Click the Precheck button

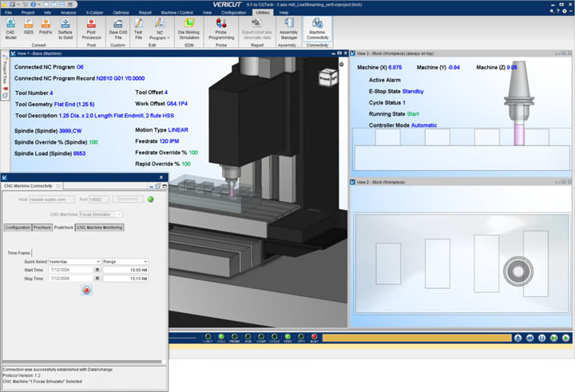click(x=42, y=228)
